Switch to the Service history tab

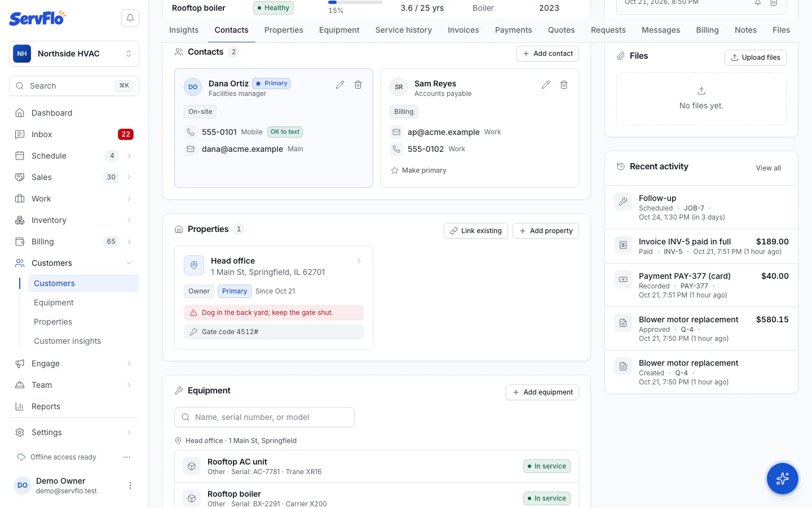pos(404,30)
